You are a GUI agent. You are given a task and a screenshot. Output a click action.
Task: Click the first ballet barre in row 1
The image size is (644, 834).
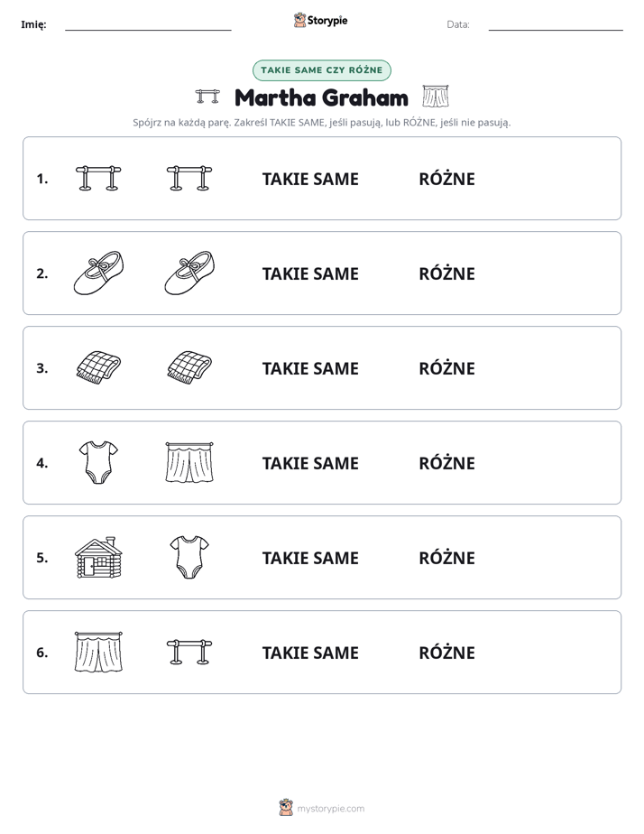point(98,178)
